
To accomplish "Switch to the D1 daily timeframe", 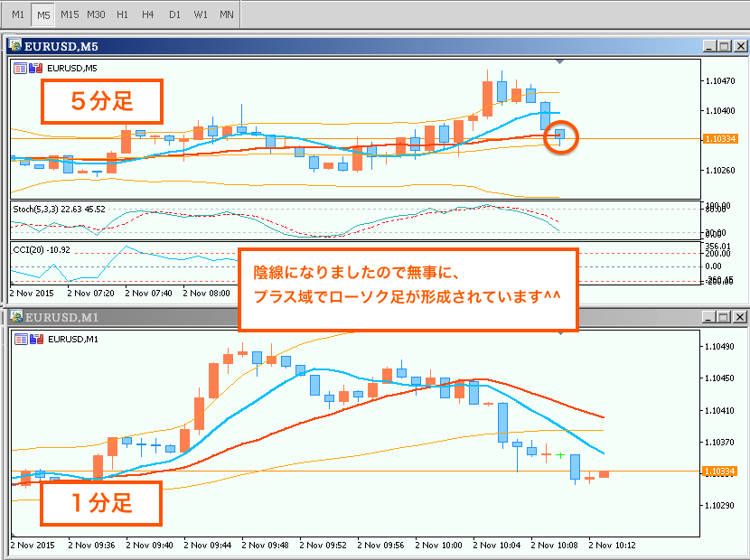I will 175,14.
